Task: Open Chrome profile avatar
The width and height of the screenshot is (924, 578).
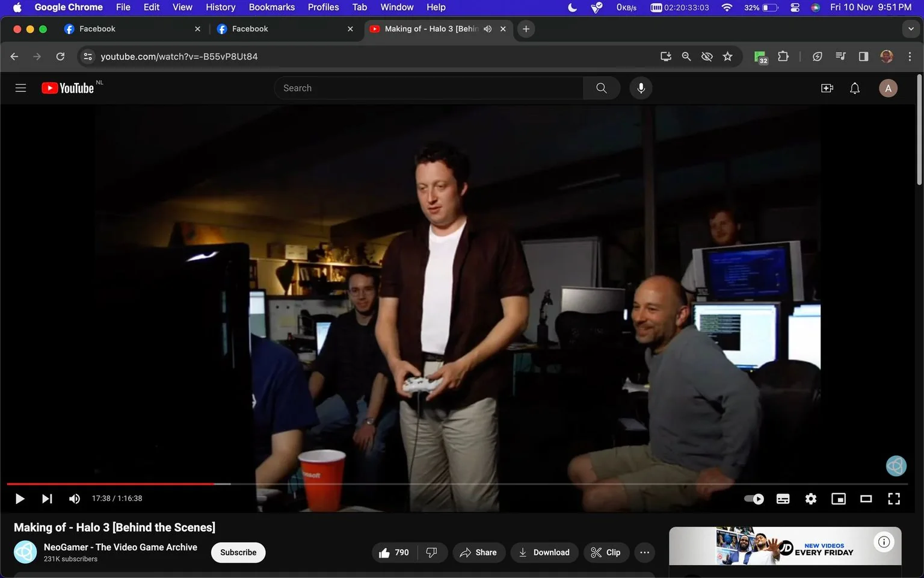Action: [886, 56]
